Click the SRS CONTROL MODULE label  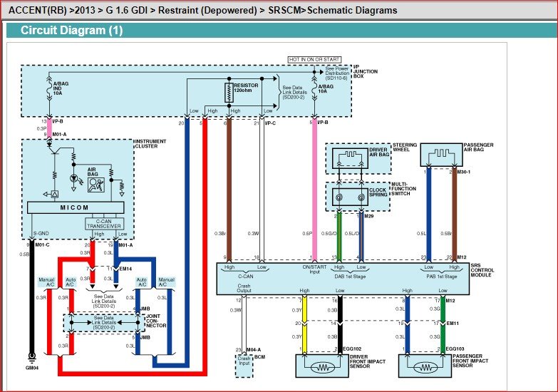[x=481, y=270]
